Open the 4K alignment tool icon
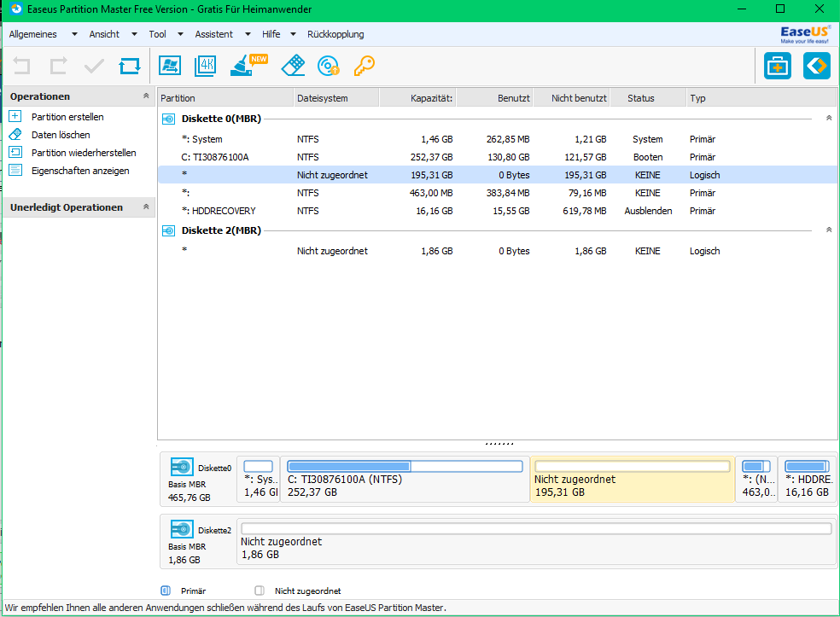Viewport: 840px width, 617px height. pos(205,66)
